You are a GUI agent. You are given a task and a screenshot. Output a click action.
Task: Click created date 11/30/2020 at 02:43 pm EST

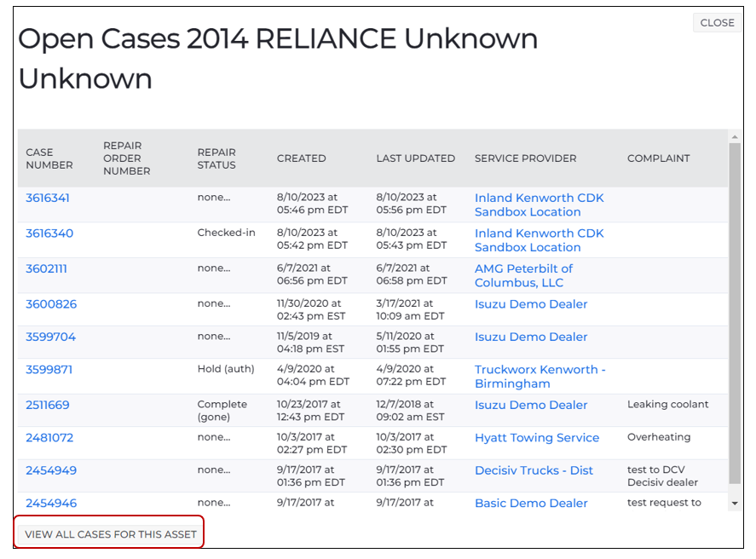(311, 310)
